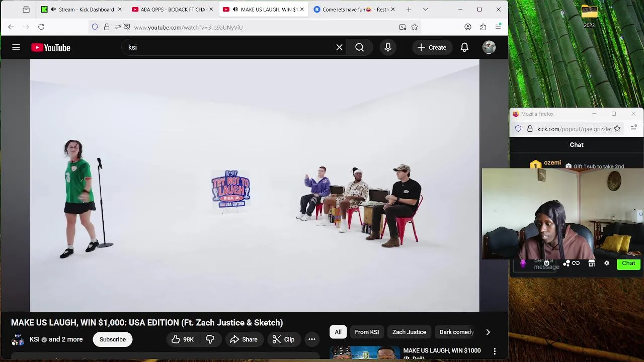
Task: Reload the YouTube page
Action: coord(41,27)
